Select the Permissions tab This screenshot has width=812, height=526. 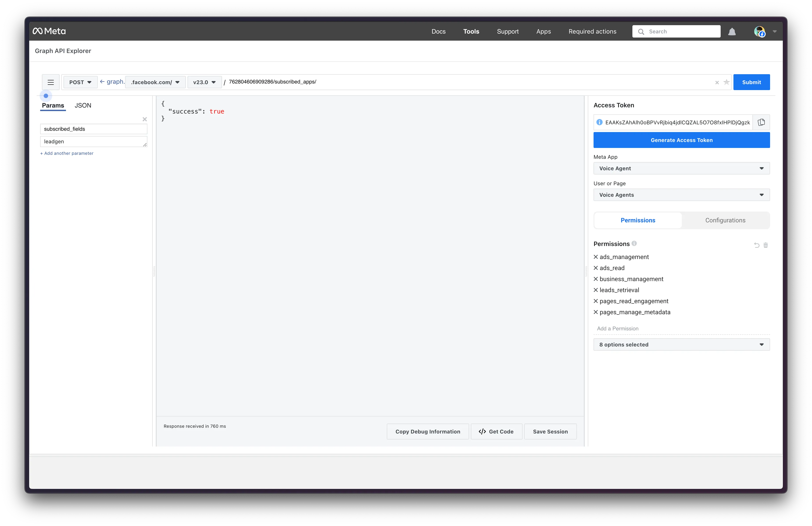(x=638, y=220)
